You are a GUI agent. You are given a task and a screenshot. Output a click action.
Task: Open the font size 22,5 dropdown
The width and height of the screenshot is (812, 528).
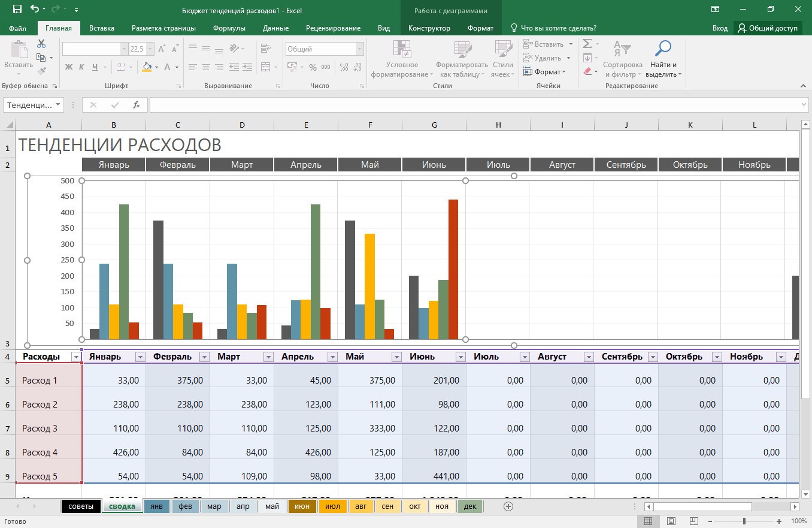(150, 49)
